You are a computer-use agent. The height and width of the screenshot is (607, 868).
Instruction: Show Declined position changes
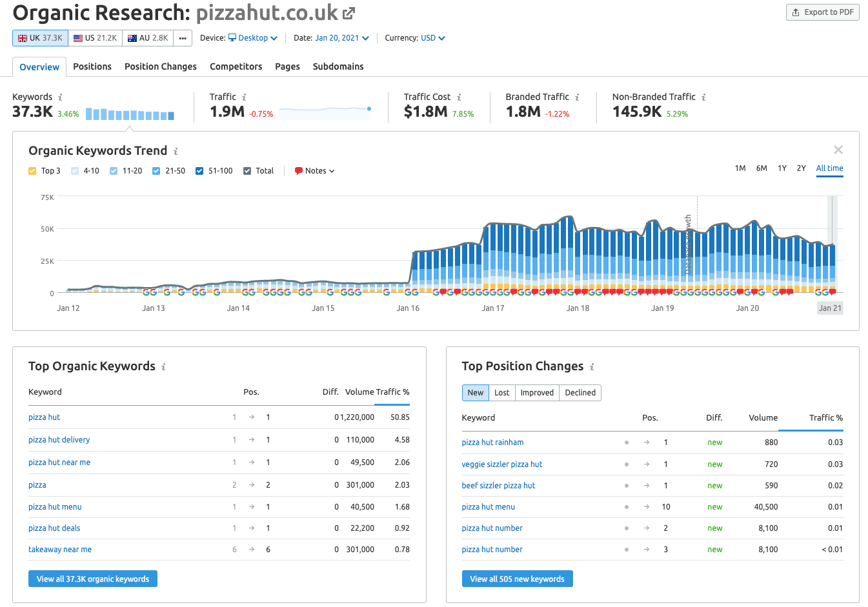click(580, 393)
